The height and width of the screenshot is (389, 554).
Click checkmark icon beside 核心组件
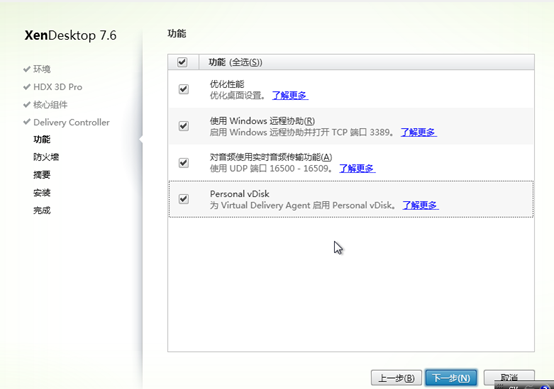pos(26,105)
